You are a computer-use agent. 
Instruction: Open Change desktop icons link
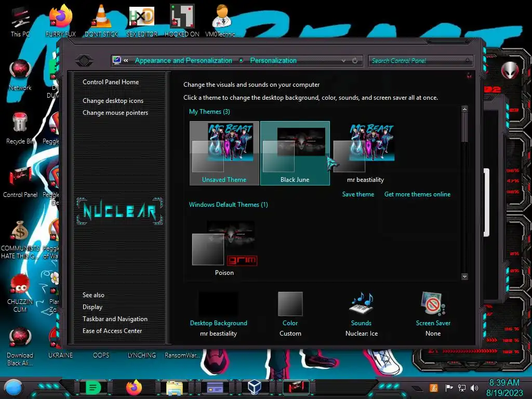(x=113, y=101)
